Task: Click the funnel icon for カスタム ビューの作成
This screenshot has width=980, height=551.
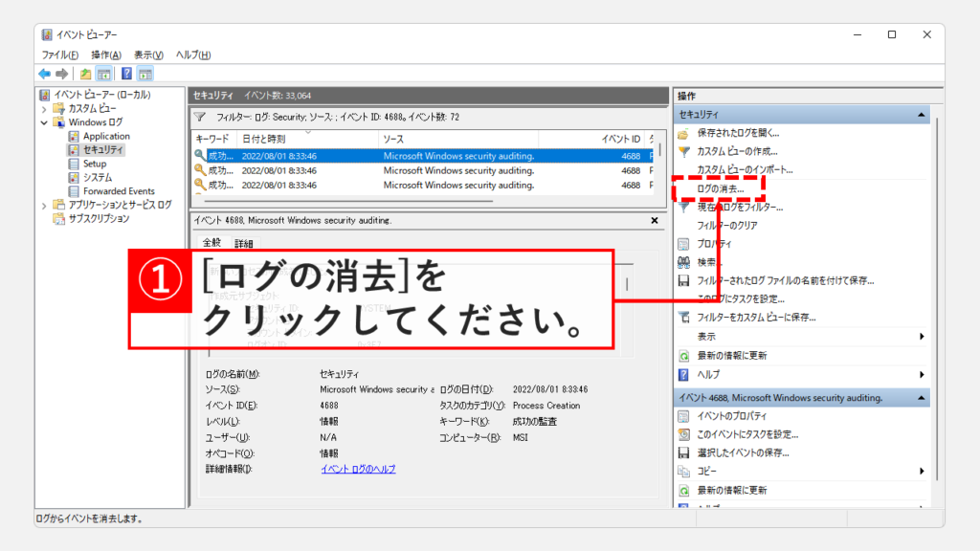Action: (x=683, y=151)
